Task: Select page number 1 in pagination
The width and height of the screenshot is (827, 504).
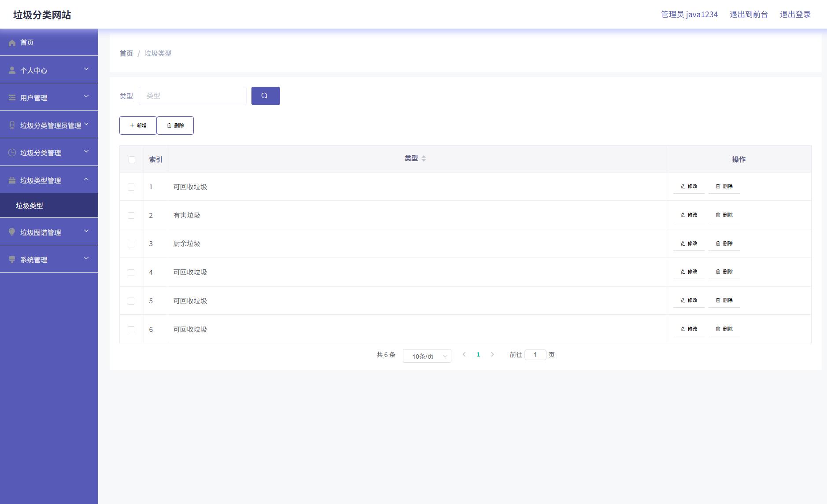Action: (478, 354)
